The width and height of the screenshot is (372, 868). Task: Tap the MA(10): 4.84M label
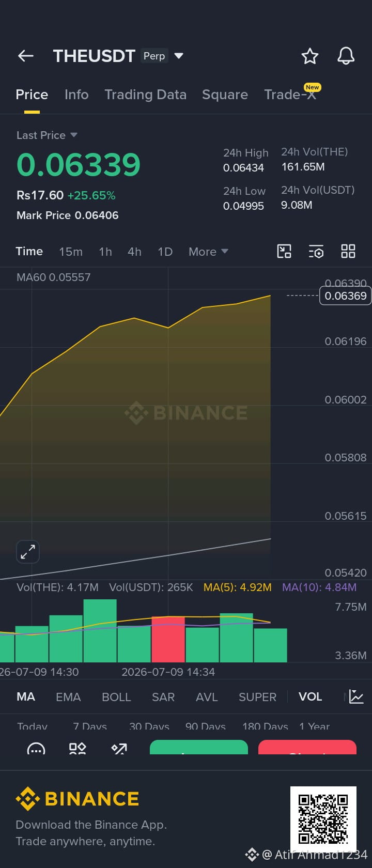319,587
